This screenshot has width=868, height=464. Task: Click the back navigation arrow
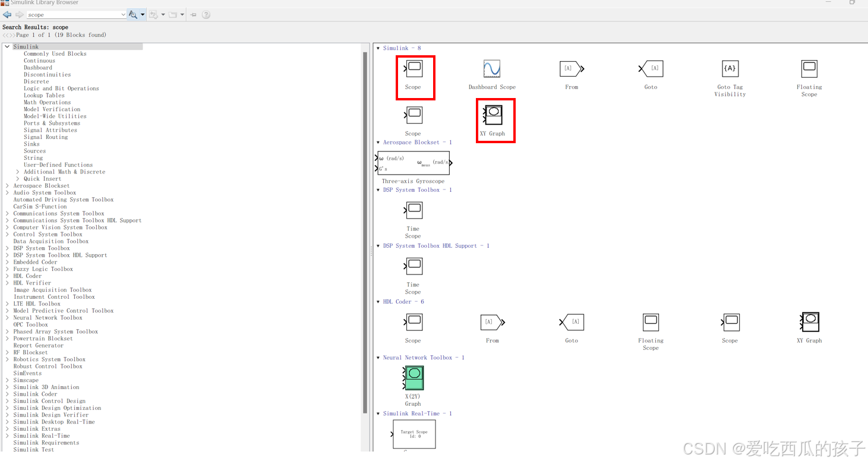click(7, 14)
